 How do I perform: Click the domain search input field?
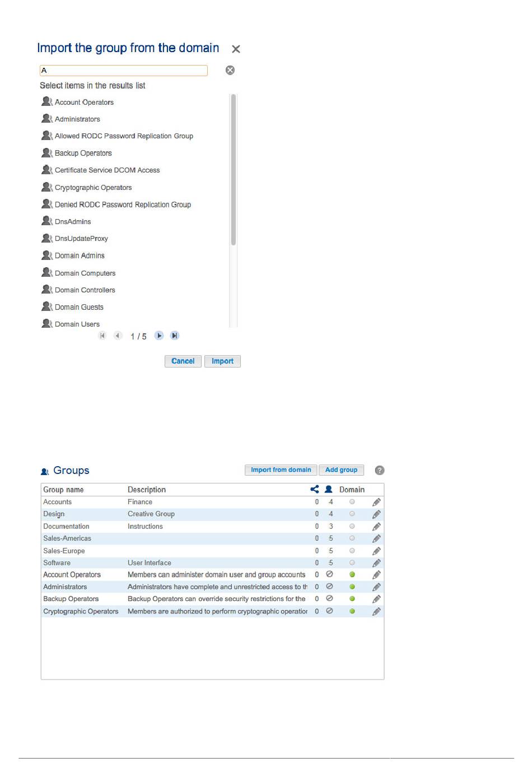(123, 71)
